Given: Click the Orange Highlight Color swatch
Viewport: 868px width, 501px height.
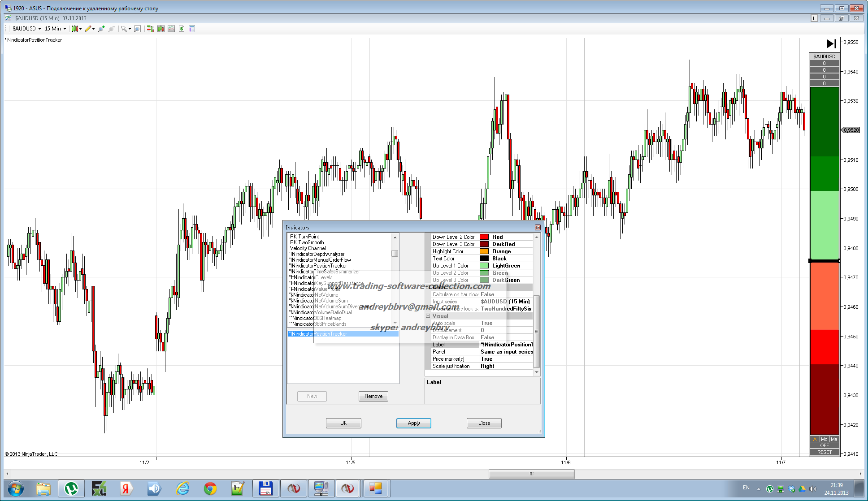Looking at the screenshot, I should [484, 251].
